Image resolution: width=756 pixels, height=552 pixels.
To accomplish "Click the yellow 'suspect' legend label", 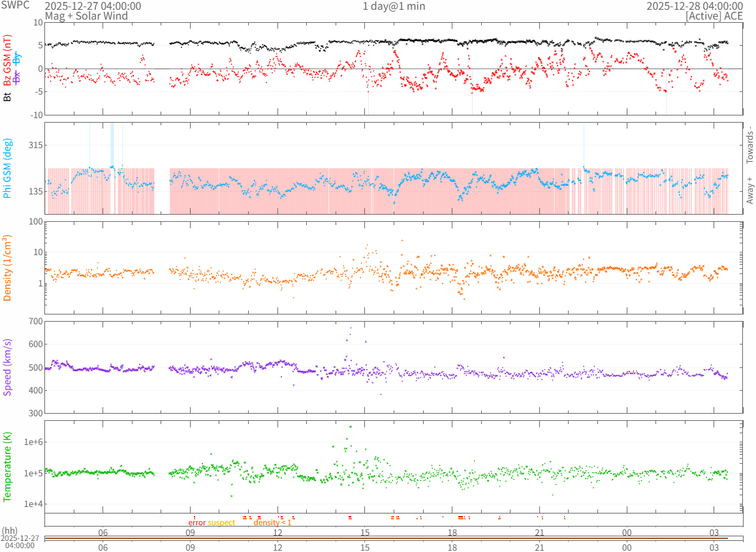I will point(221,523).
